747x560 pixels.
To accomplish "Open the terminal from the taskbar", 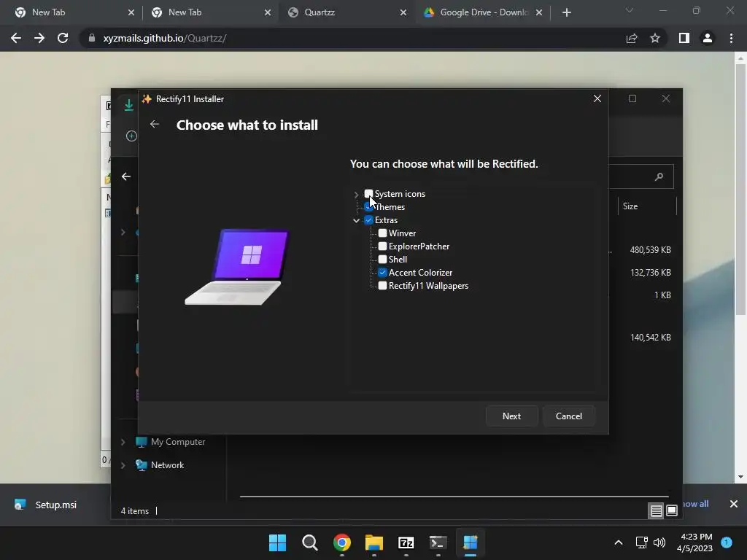I will 438,542.
